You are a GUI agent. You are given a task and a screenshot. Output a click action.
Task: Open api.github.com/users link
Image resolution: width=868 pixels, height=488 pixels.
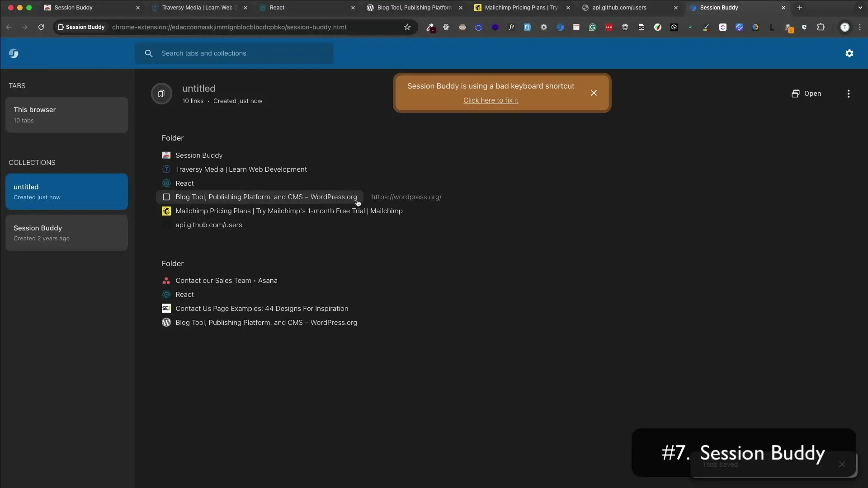[x=208, y=225]
